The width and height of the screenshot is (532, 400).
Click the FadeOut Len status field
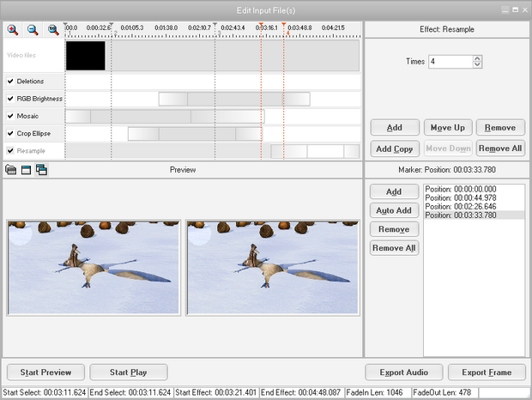(x=444, y=392)
